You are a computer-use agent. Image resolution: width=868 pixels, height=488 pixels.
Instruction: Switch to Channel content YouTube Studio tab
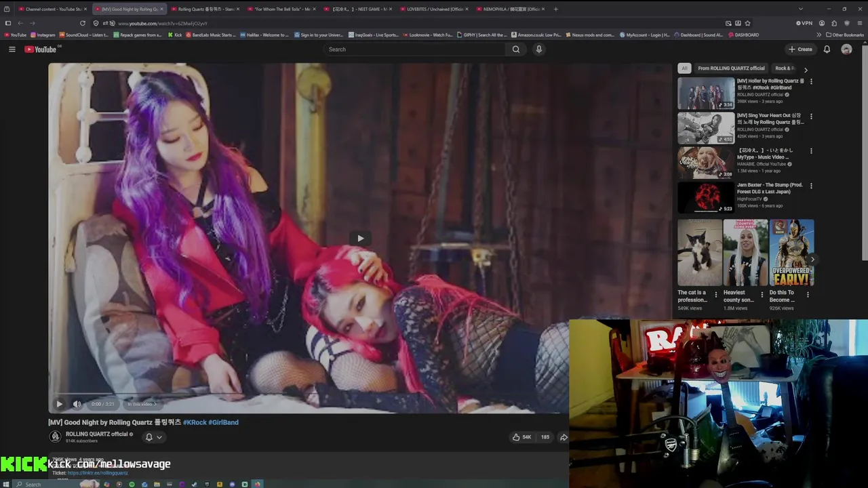pyautogui.click(x=52, y=9)
